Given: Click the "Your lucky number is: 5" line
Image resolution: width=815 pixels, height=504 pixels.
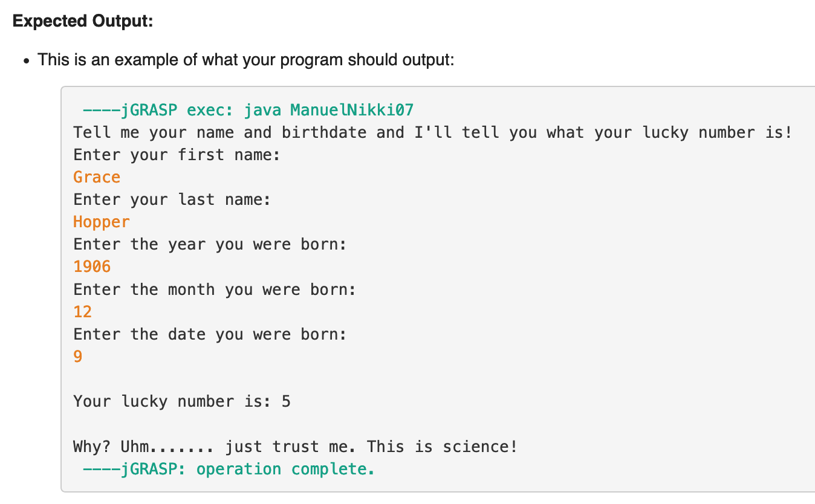Looking at the screenshot, I should point(182,401).
